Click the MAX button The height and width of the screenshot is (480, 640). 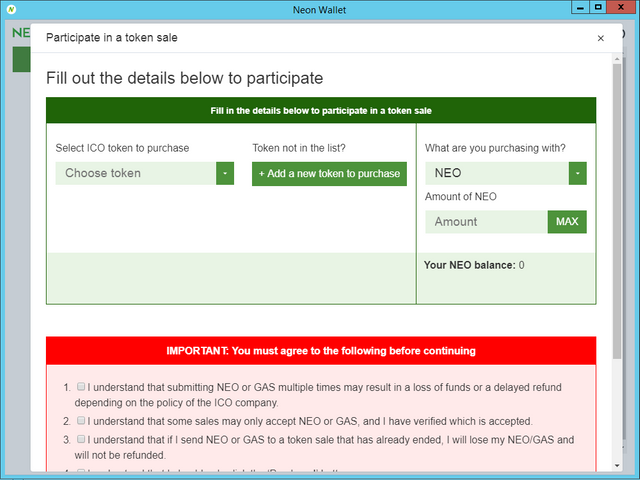point(567,222)
